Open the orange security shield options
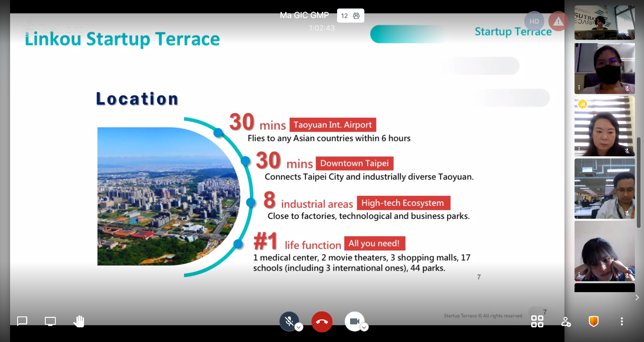 (x=593, y=321)
